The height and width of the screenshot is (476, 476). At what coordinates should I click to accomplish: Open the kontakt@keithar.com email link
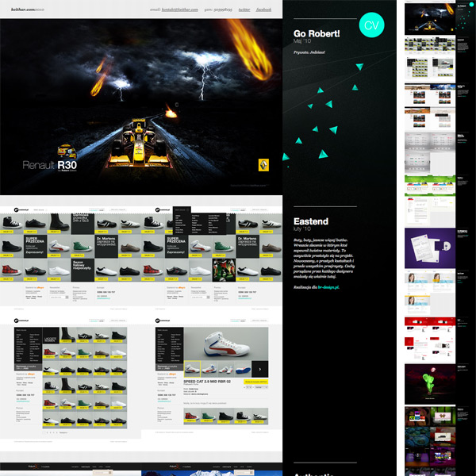coord(180,10)
